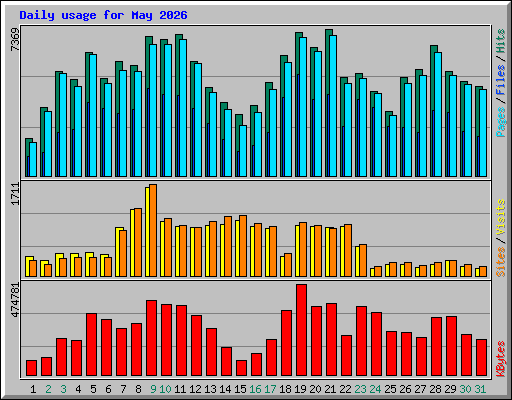Viewport: 512px width, 400px height.
Task: Click day 6 on the x-axis
Action: coord(108,389)
